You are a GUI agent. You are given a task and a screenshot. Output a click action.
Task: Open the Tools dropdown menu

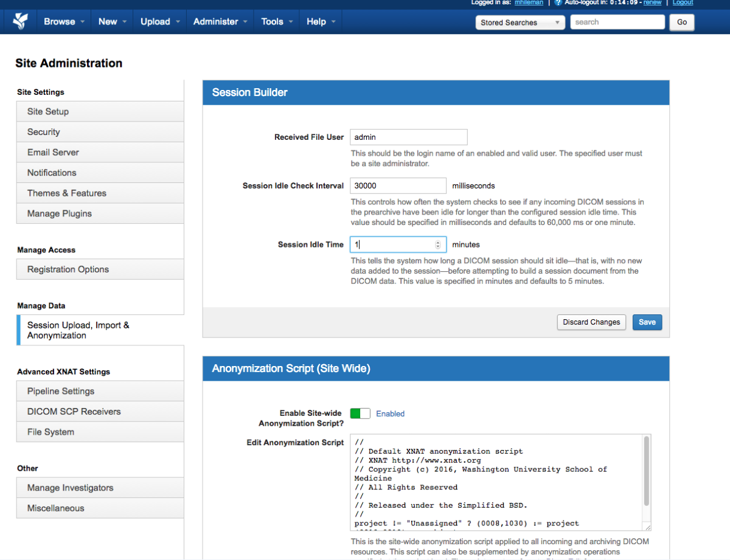[x=277, y=21]
